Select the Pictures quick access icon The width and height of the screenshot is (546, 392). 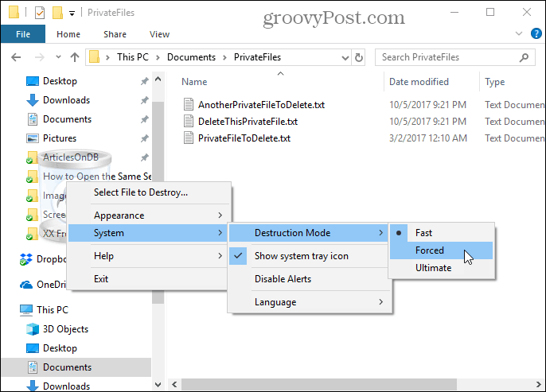[x=33, y=138]
